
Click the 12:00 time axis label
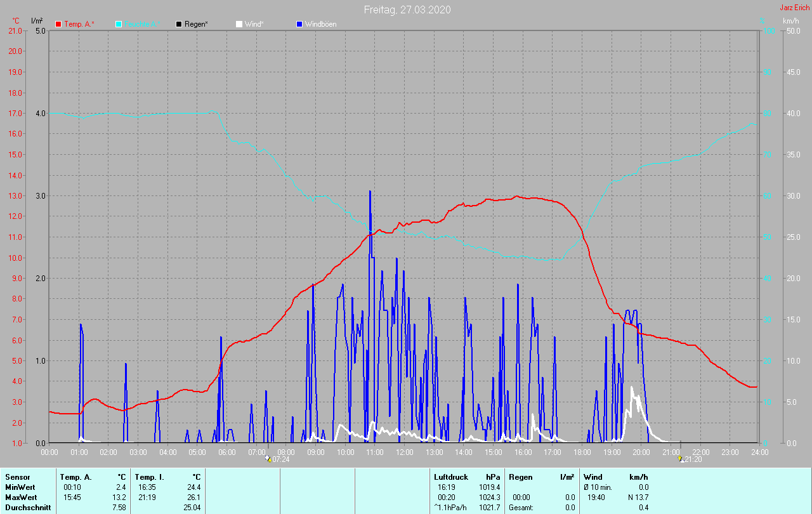tap(405, 452)
